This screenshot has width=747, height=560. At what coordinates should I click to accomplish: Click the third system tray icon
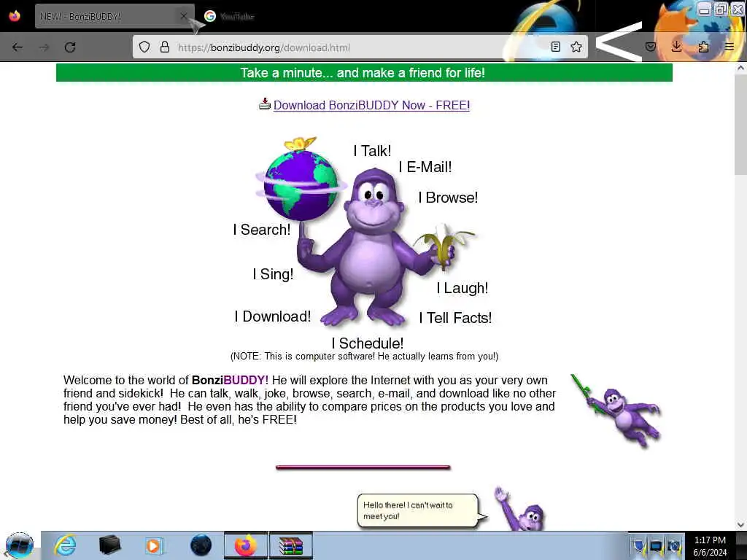(x=673, y=545)
